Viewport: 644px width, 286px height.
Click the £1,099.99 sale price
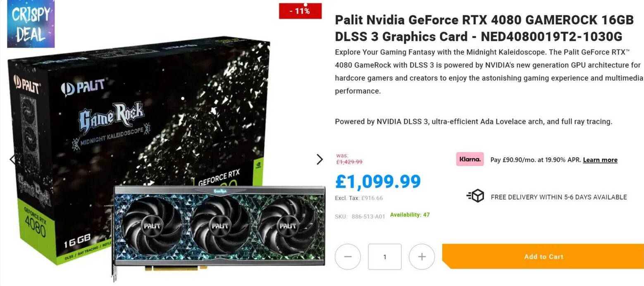pos(378,181)
